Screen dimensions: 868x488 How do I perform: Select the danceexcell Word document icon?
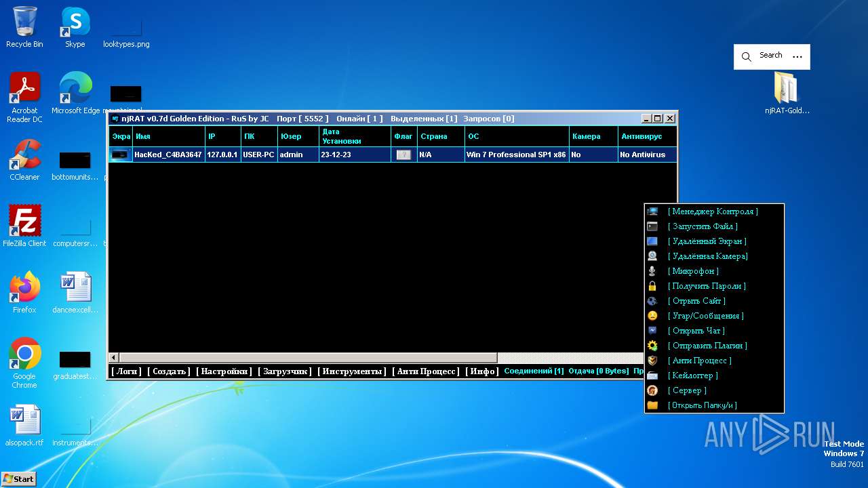click(75, 292)
